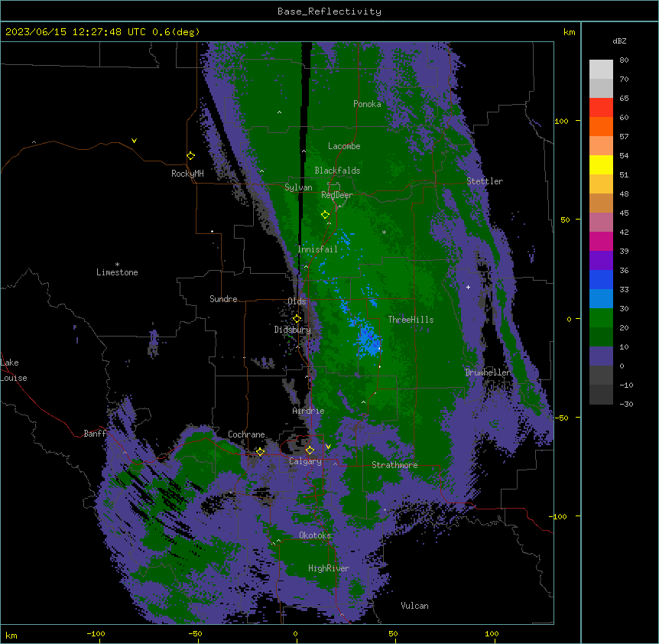This screenshot has width=659, height=644.
Task: Click the 50 tick on the bottom axis
Action: 393,633
